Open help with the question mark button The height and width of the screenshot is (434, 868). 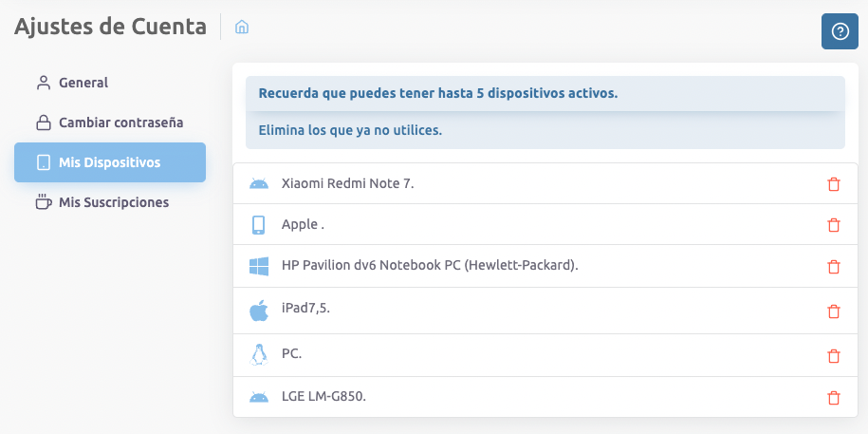[x=839, y=31]
